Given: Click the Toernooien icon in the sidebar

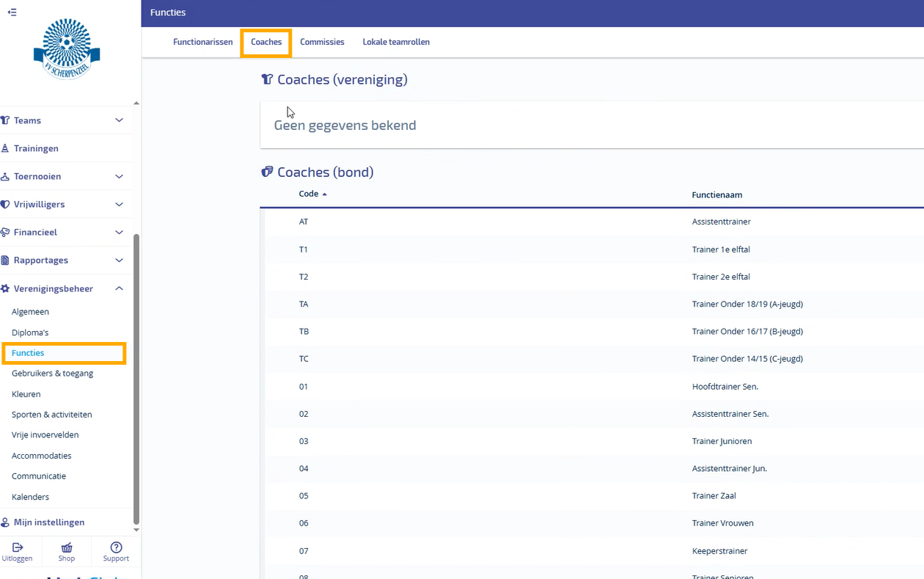Looking at the screenshot, I should pos(5,176).
